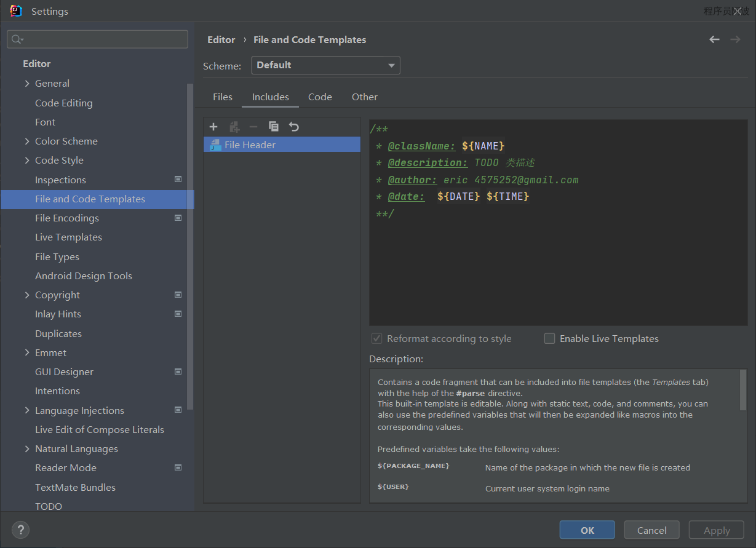The width and height of the screenshot is (756, 548).
Task: Enable the Live Templates checkbox
Action: pos(550,338)
